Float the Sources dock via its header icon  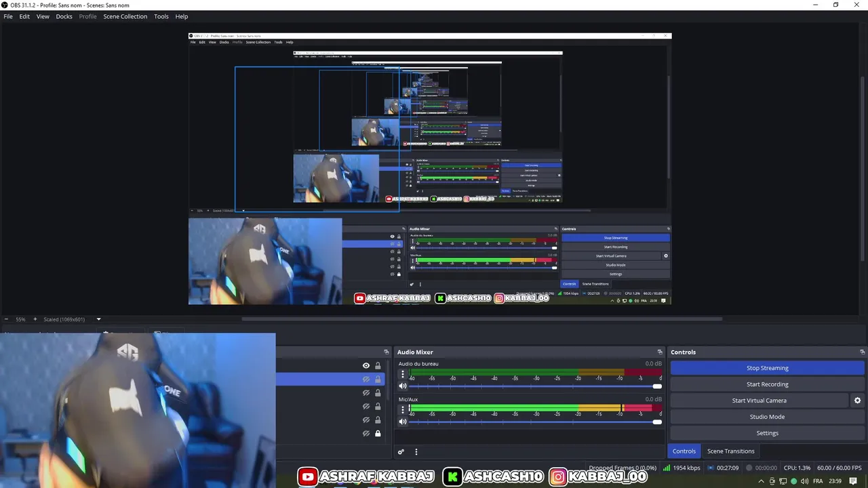pos(387,352)
